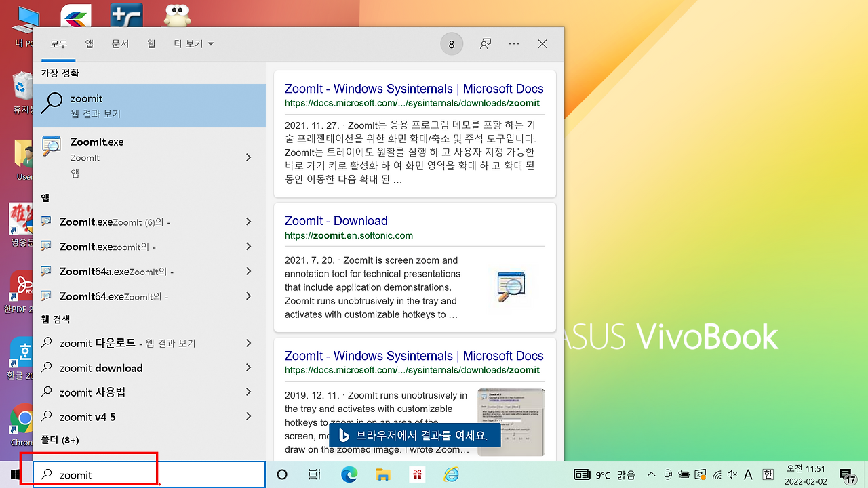Open the 한PDF desktop shortcut
868x488 pixels.
tap(20, 293)
